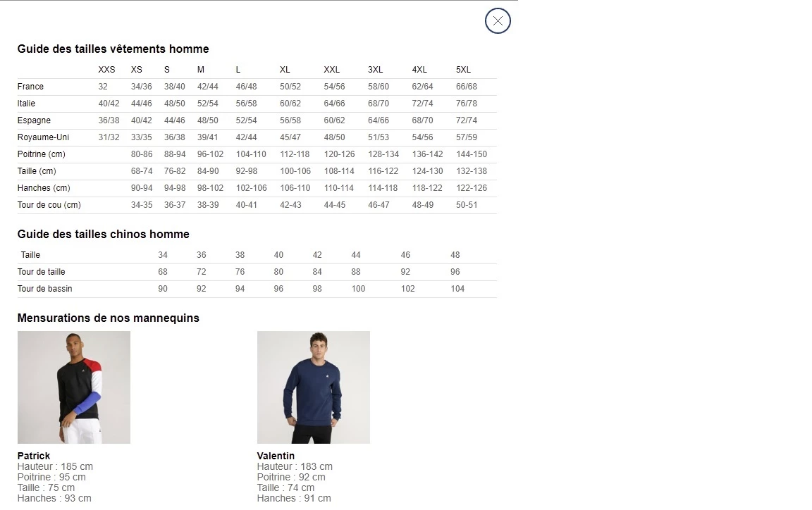This screenshot has width=812, height=510.
Task: Select the Hanches (cm) row label
Action: pyautogui.click(x=44, y=188)
